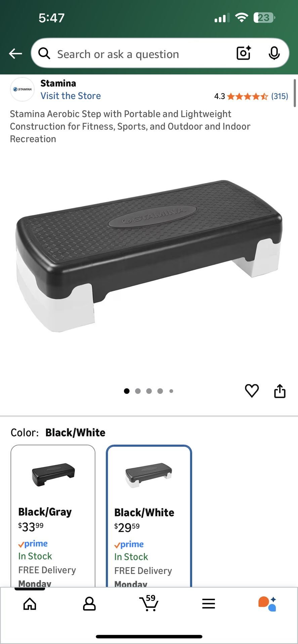Open account profile tab
Viewport: 298px width, 644px height.
[x=89, y=604]
